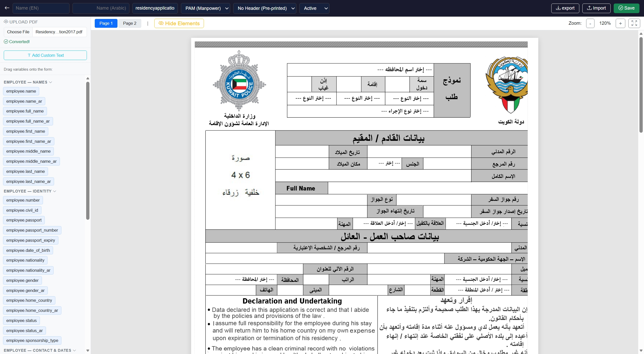Save the form using the Save checkmark icon
644x354 pixels.
(x=620, y=8)
